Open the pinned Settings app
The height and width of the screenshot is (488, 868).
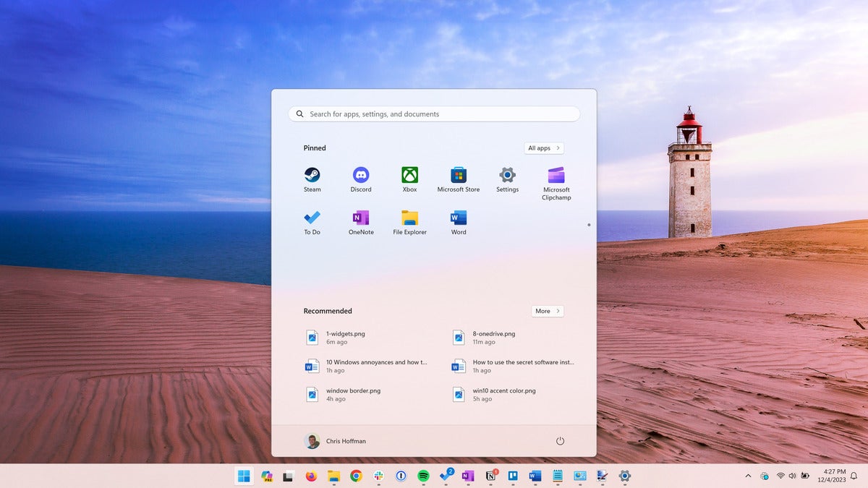(x=507, y=179)
